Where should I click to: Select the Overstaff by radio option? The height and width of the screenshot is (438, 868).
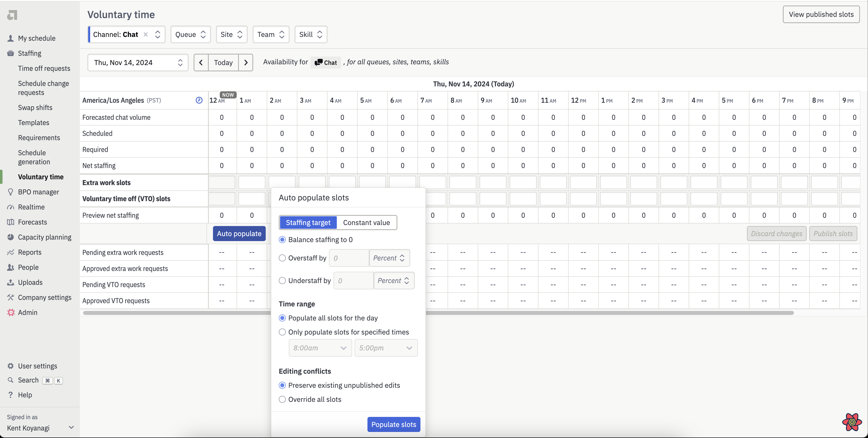[x=282, y=258]
